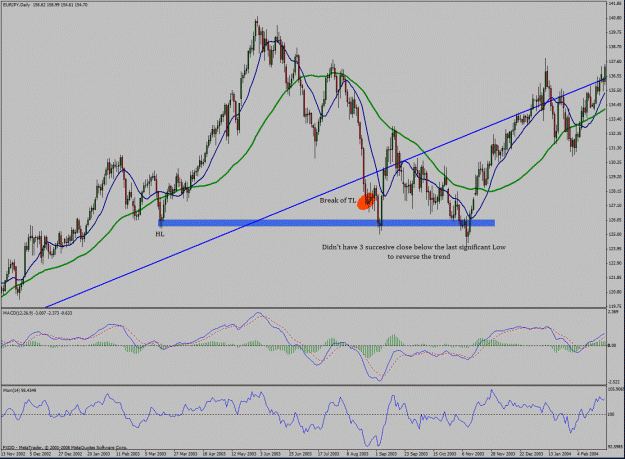Click the 'Break of TL' annotation text
Viewport: 625px width, 459px height.
337,200
